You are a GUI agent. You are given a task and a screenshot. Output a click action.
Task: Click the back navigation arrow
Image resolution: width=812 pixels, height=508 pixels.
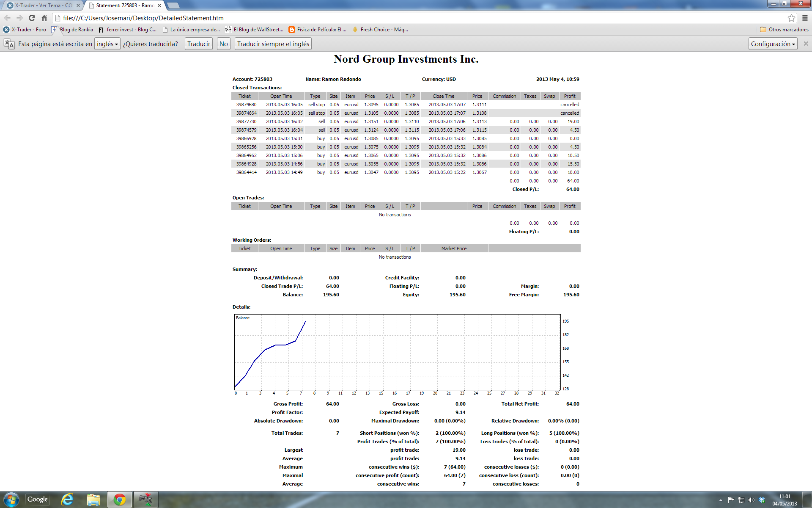pos(7,18)
